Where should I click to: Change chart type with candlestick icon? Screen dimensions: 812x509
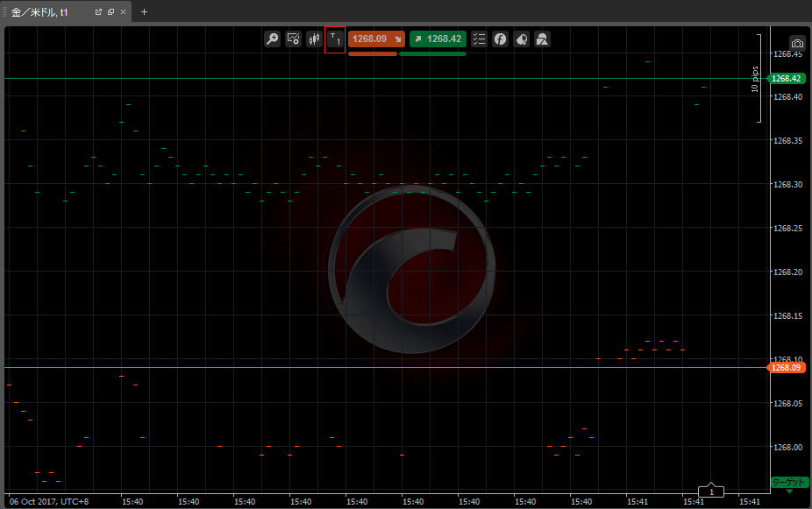314,39
